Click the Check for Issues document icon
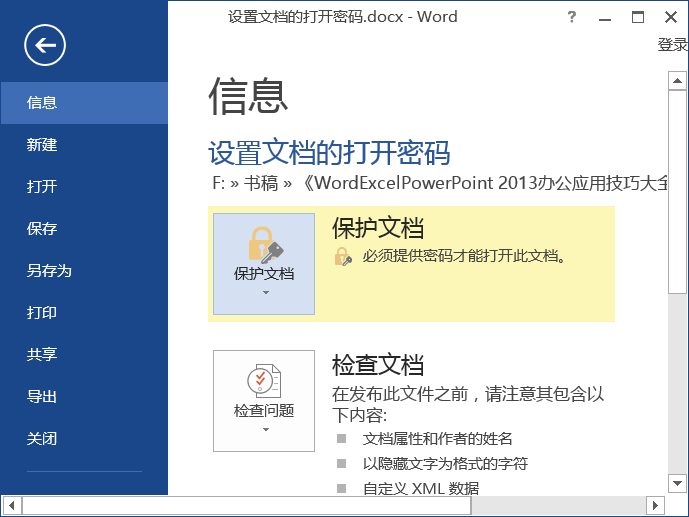The width and height of the screenshot is (689, 517). pos(264,381)
